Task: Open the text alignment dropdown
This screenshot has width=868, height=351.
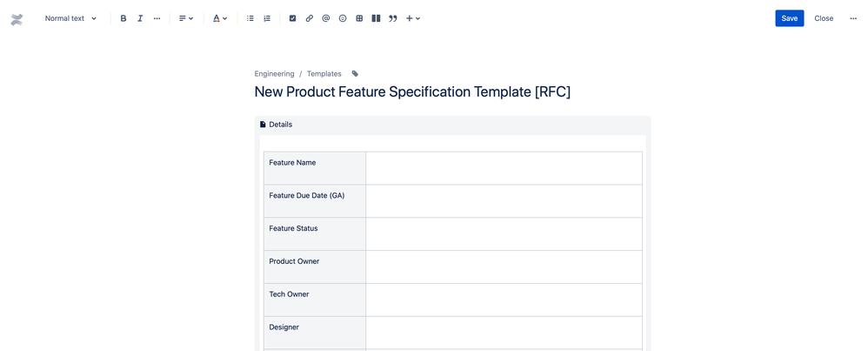Action: point(186,18)
